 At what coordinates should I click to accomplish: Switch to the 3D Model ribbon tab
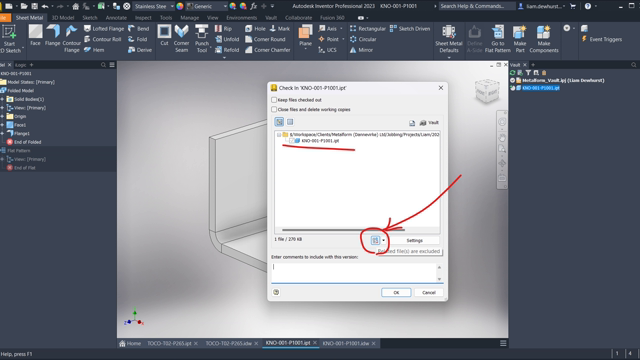coord(63,18)
